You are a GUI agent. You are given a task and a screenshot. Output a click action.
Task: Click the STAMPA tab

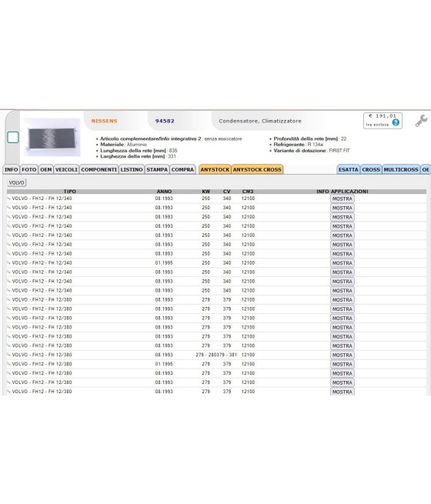(157, 169)
